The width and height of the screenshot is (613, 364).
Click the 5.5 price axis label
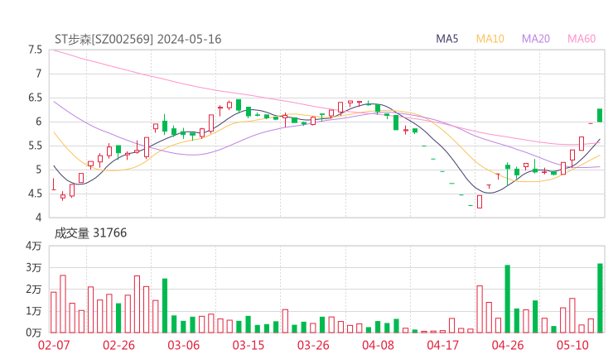35,146
